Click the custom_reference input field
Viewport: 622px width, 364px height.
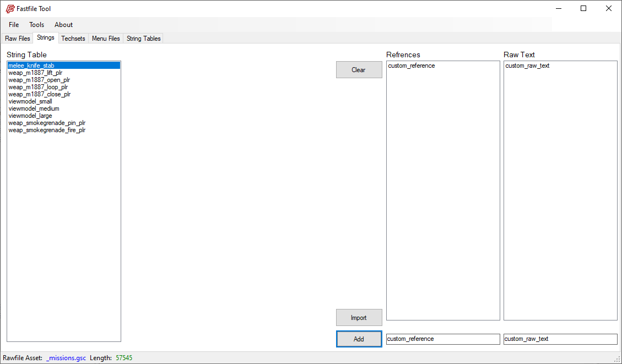pyautogui.click(x=443, y=339)
